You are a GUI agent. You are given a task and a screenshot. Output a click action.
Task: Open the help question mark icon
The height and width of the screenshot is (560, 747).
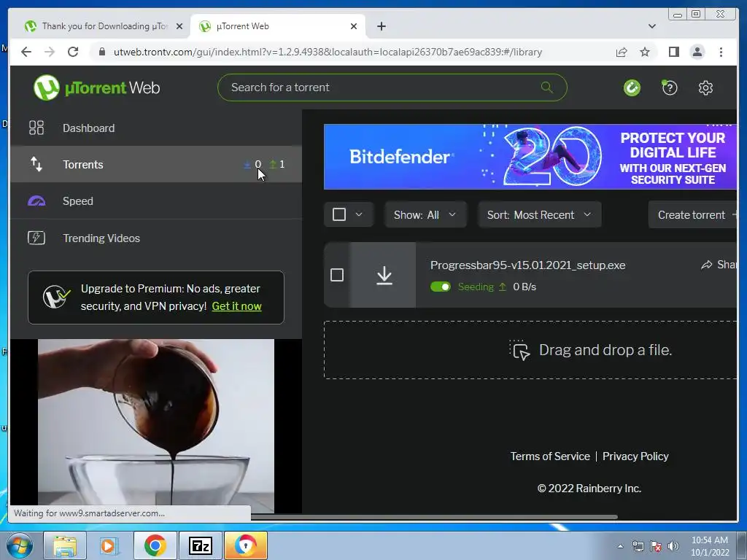[670, 87]
